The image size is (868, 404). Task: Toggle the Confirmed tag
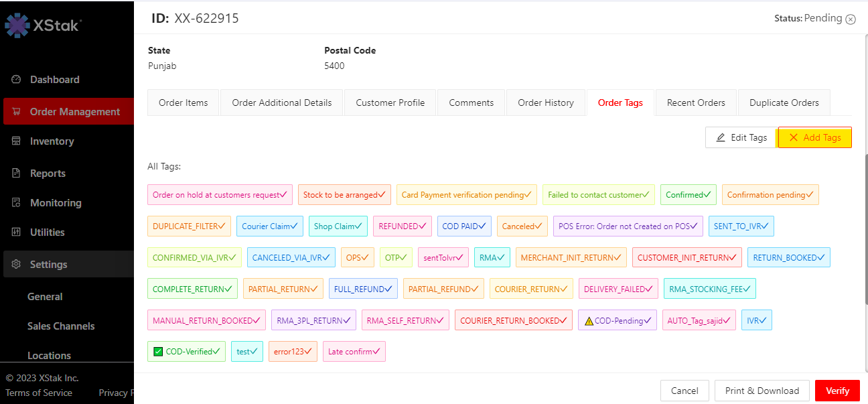click(688, 195)
